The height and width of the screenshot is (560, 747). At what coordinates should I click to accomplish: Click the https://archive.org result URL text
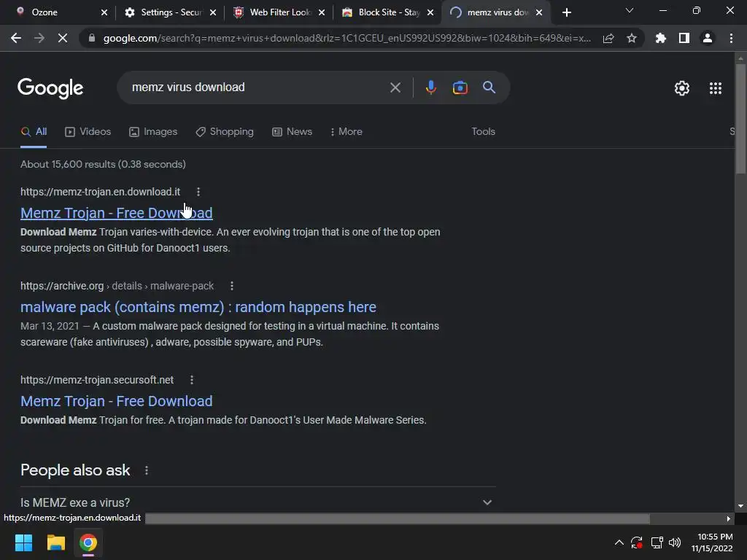(62, 286)
